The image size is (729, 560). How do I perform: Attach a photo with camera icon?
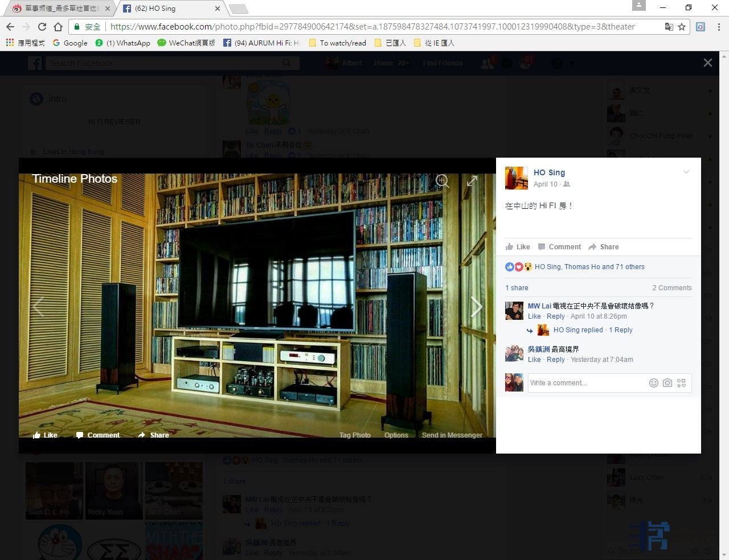tap(667, 383)
